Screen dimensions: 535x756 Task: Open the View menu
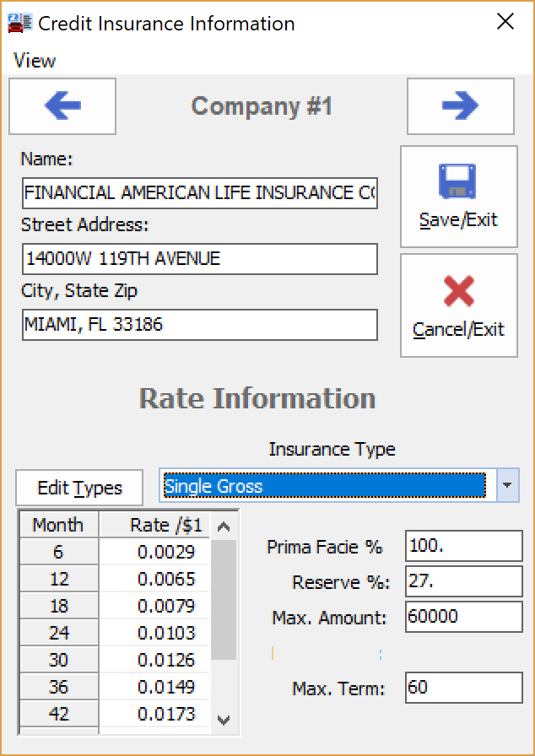(x=35, y=61)
